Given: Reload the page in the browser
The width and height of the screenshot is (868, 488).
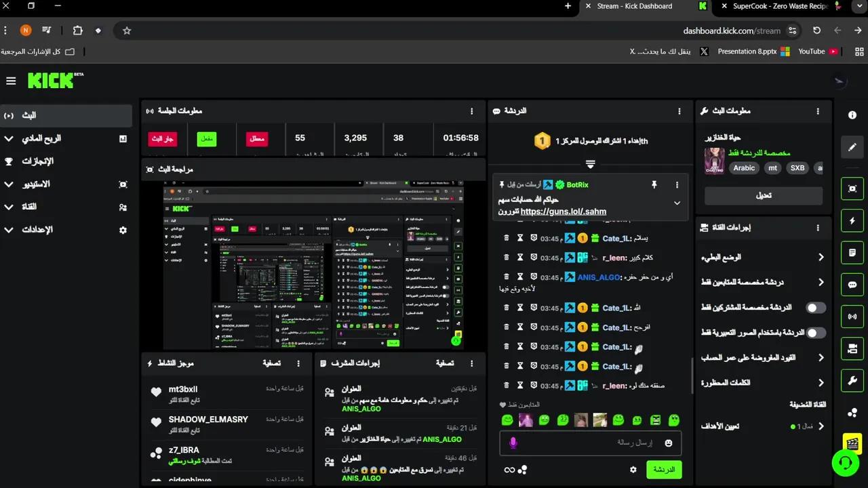Looking at the screenshot, I should coord(816,30).
